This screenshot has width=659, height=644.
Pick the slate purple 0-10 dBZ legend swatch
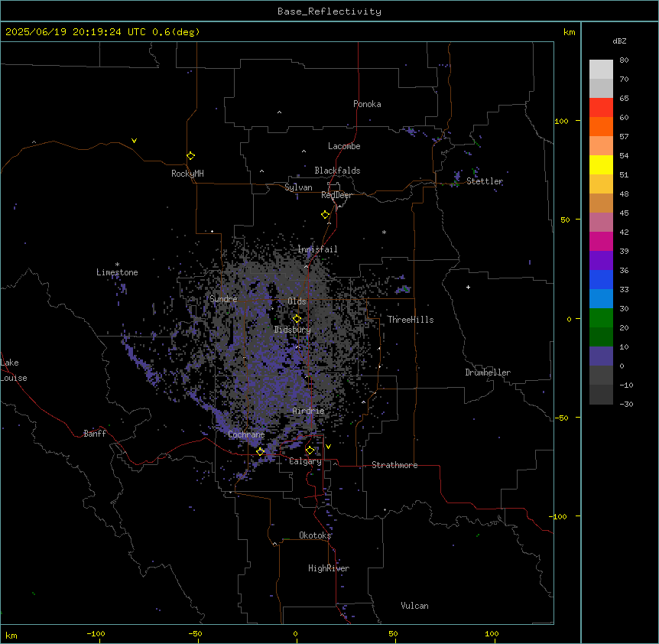point(601,356)
